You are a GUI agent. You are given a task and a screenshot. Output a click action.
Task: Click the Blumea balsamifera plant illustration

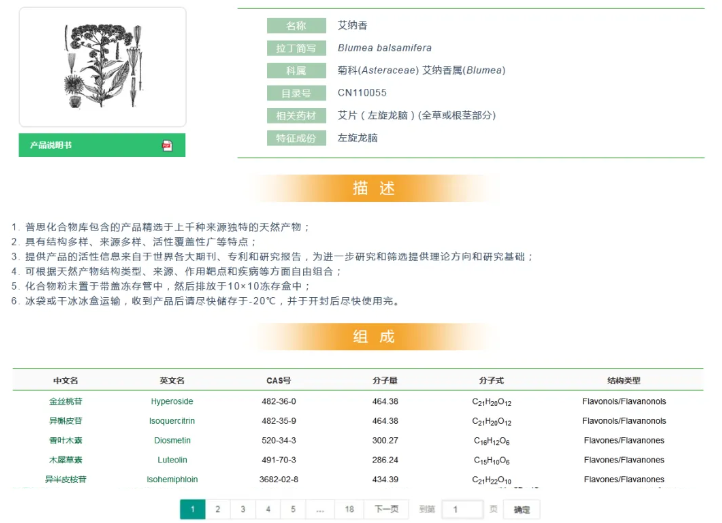point(101,68)
